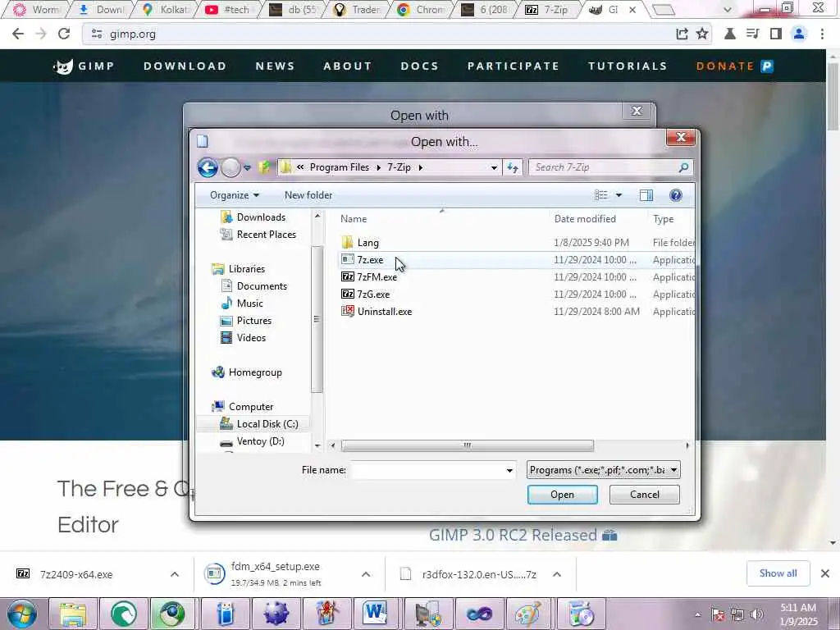This screenshot has width=840, height=630.
Task: Select the 7z.exe file row
Action: [517, 260]
